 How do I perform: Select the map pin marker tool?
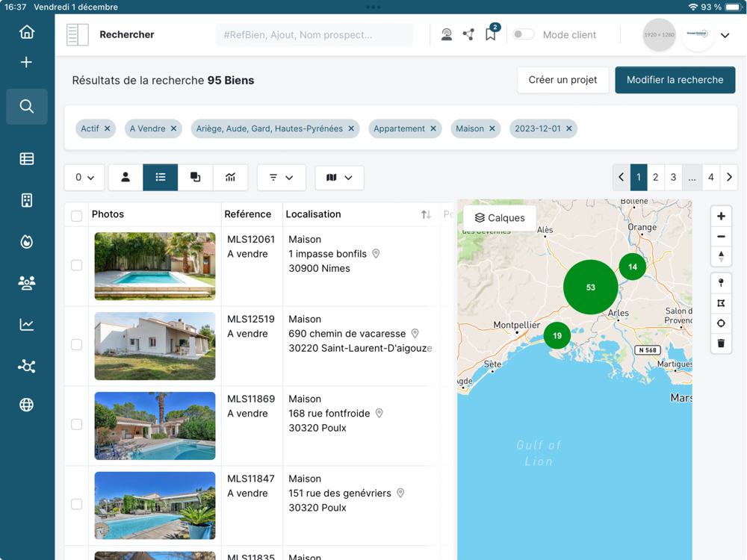click(722, 283)
